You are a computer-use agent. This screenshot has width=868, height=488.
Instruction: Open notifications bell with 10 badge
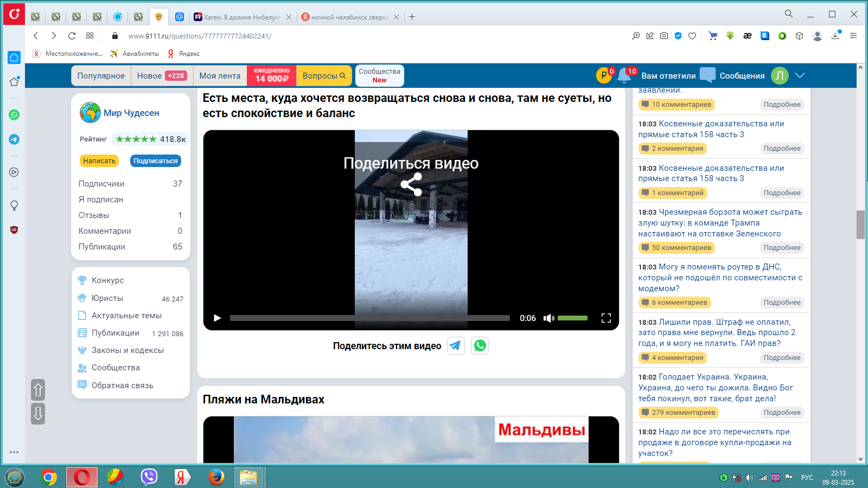click(x=624, y=76)
